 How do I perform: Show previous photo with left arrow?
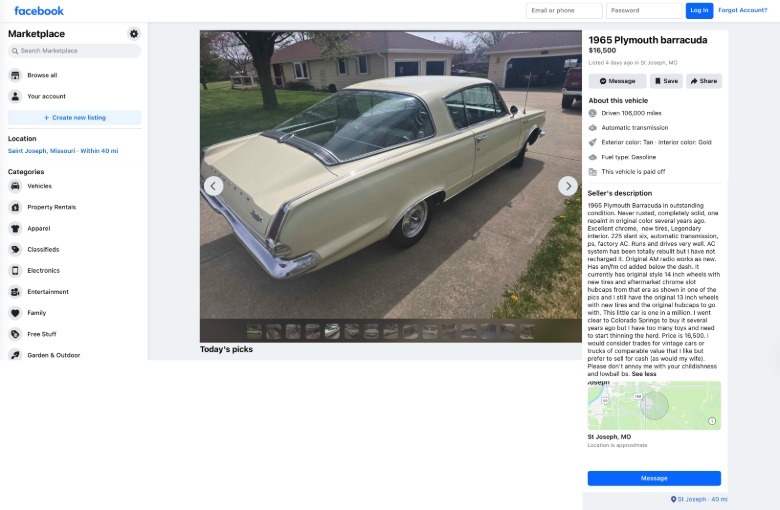(x=213, y=186)
